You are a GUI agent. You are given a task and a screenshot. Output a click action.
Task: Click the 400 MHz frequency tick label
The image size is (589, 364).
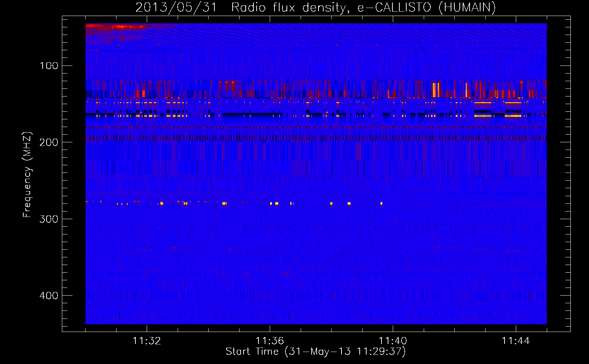49,296
